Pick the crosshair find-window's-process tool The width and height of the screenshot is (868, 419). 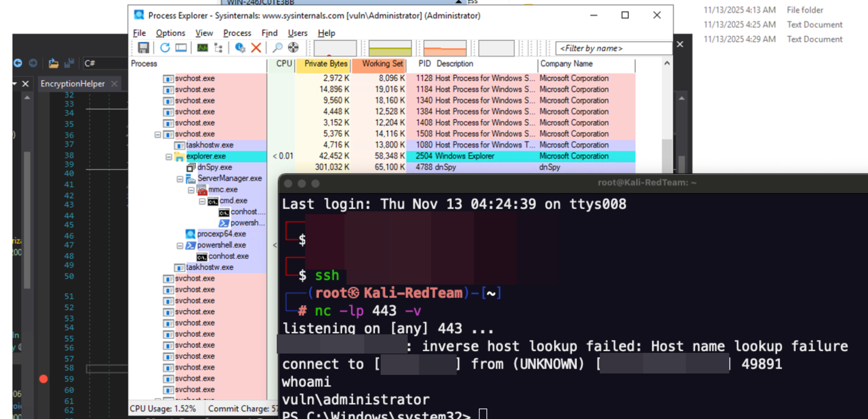pos(293,48)
